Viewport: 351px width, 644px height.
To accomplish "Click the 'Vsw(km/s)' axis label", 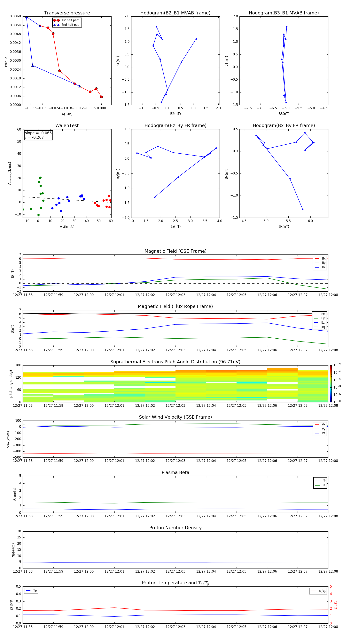I will point(8,439).
